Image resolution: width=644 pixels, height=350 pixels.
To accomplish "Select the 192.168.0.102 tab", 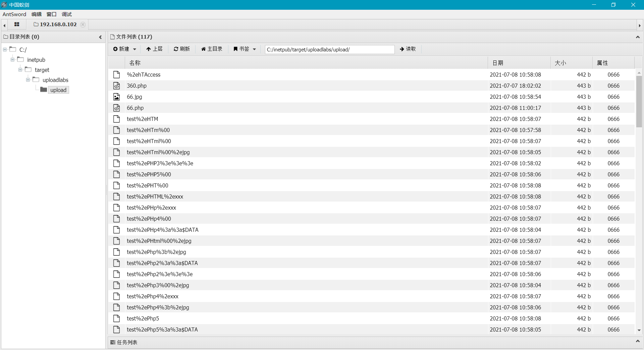I will [57, 24].
